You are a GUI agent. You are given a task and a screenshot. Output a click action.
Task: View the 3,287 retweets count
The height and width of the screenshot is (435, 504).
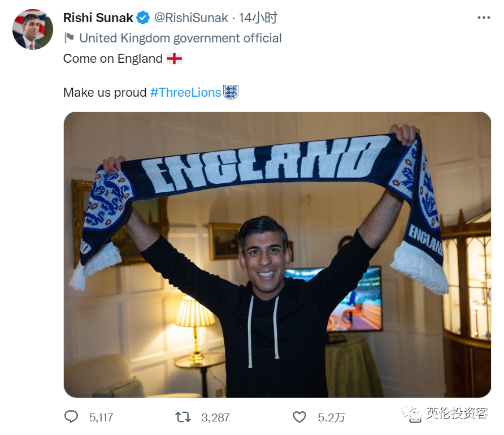[x=215, y=417]
